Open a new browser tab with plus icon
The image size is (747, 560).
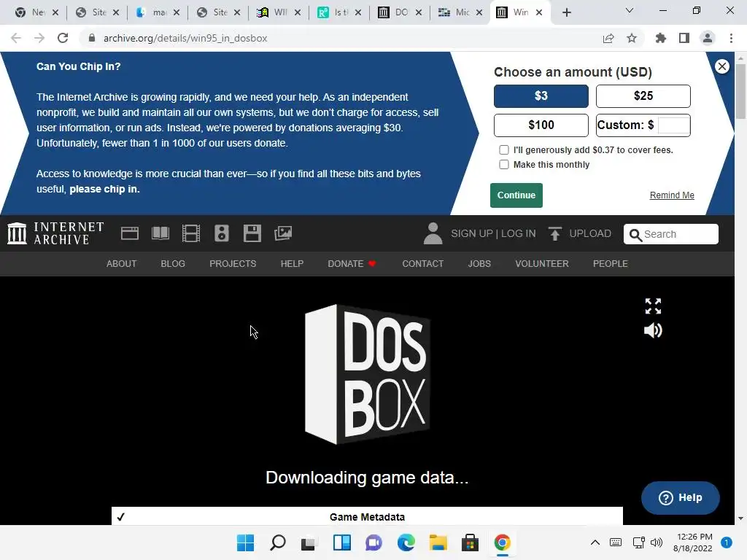[x=566, y=12]
